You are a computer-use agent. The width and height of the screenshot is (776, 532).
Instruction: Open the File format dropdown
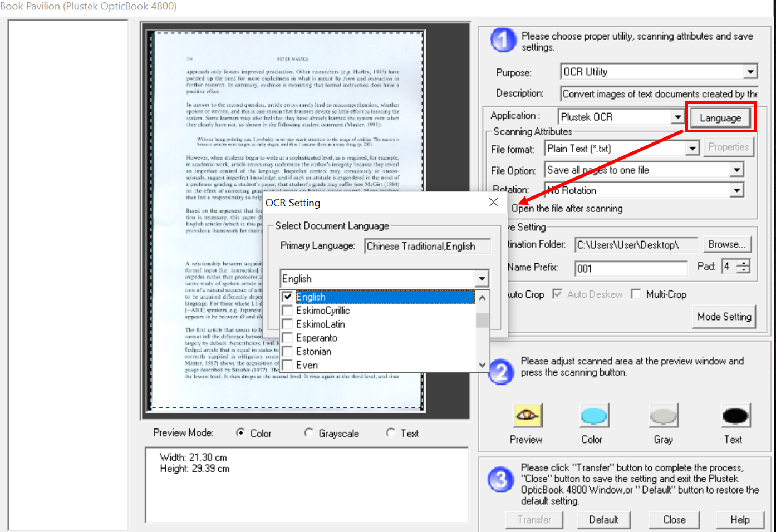point(692,149)
